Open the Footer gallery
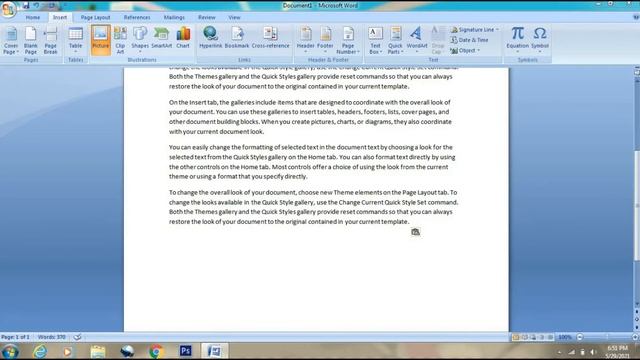The width and height of the screenshot is (640, 360). [325, 40]
